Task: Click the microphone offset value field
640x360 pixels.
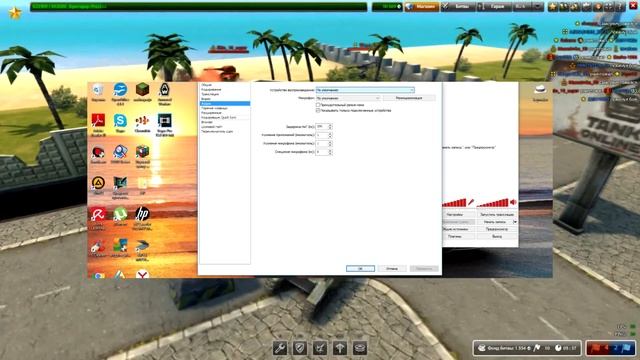Action: 322,152
